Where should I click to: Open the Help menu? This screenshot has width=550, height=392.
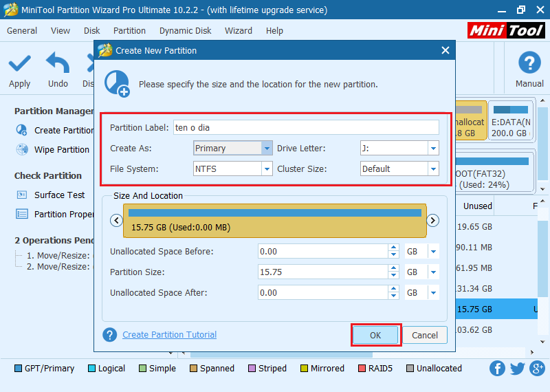(x=274, y=31)
